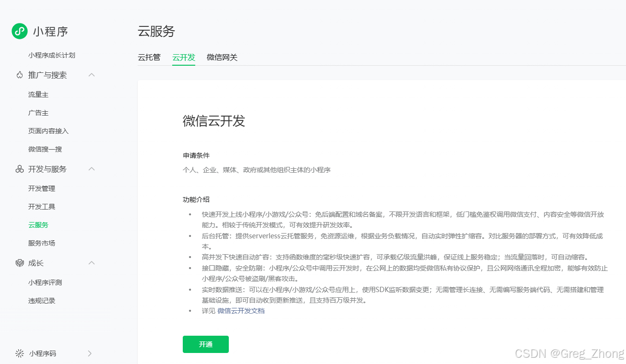Select the 云开发 tab
Viewport: 626px width, 364px height.
(184, 58)
